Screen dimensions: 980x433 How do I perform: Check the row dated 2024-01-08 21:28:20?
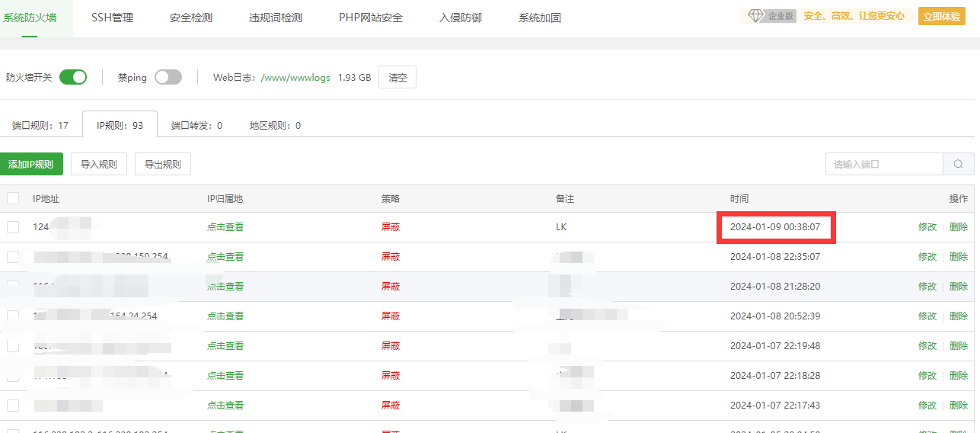coord(13,286)
